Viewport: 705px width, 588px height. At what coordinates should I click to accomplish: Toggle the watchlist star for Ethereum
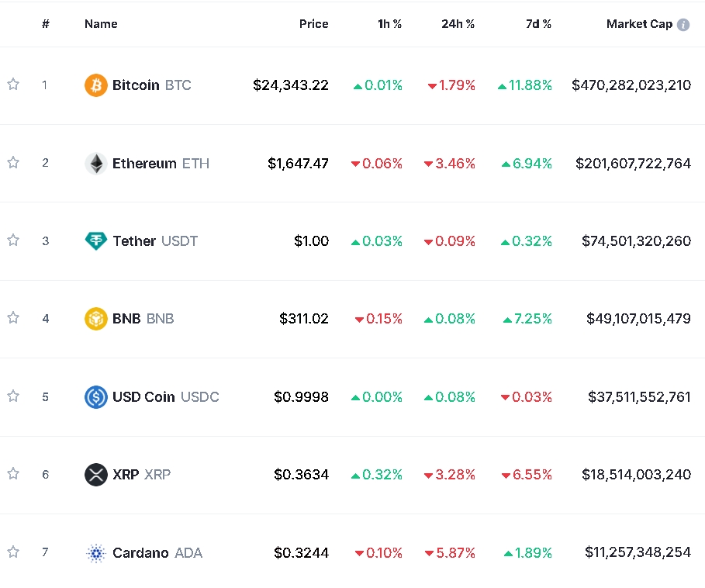pyautogui.click(x=13, y=163)
